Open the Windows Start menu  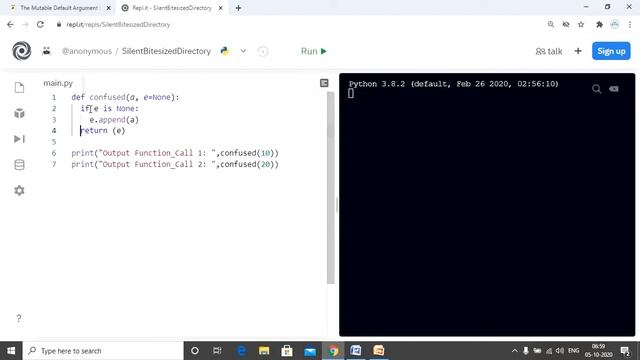click(11, 351)
